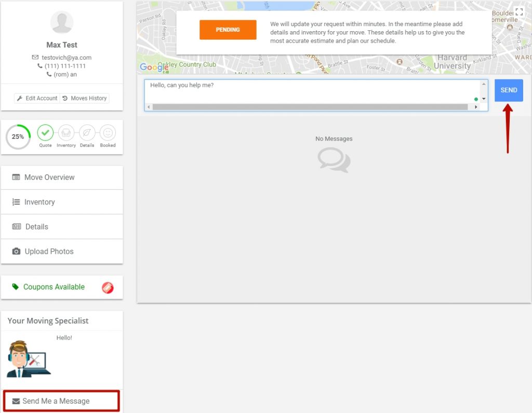Expand the map to fullscreen

click(x=518, y=11)
